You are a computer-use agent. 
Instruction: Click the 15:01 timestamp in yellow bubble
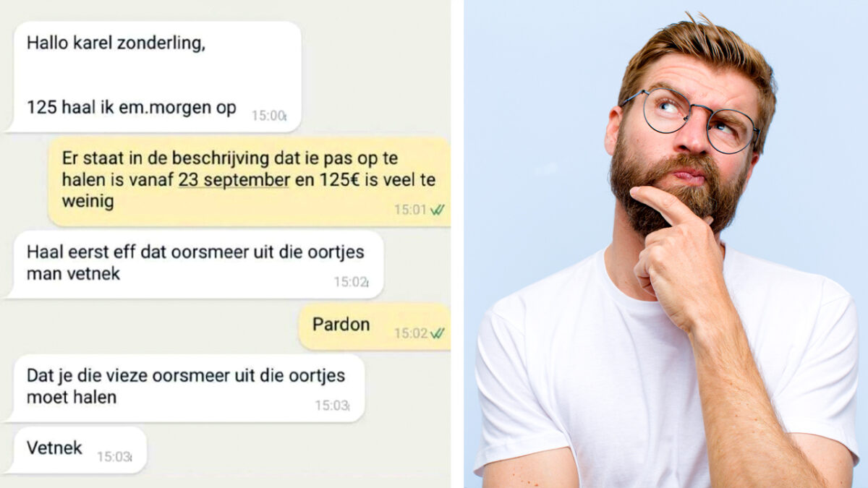pyautogui.click(x=409, y=210)
